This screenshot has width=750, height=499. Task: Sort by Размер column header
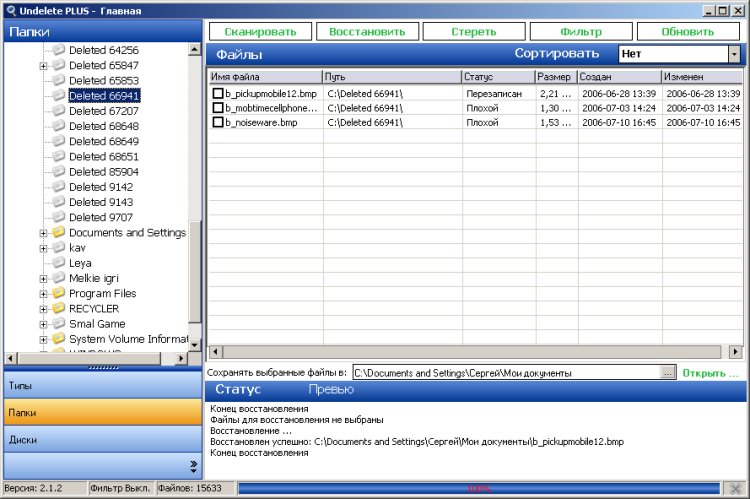(x=556, y=77)
